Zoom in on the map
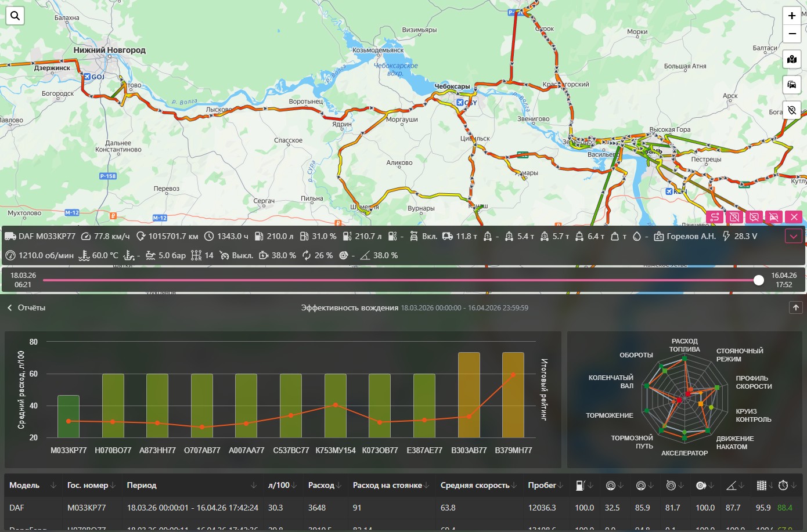 pos(792,16)
